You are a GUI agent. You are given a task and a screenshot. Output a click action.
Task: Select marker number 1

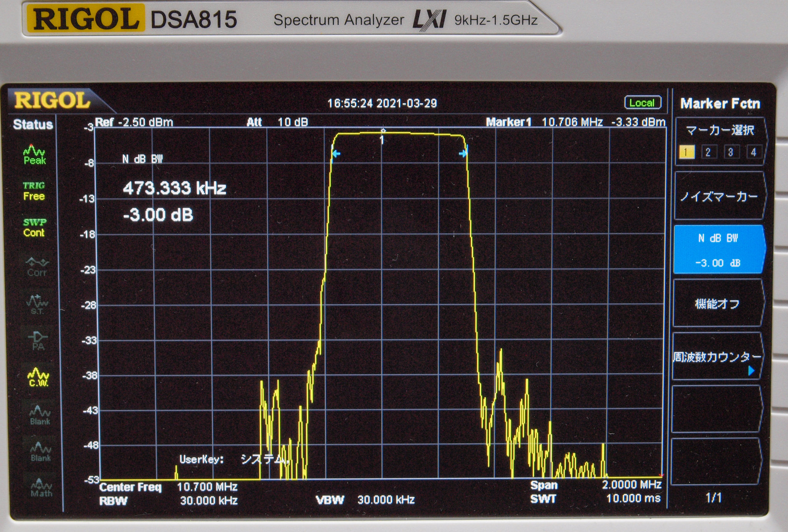click(x=687, y=152)
